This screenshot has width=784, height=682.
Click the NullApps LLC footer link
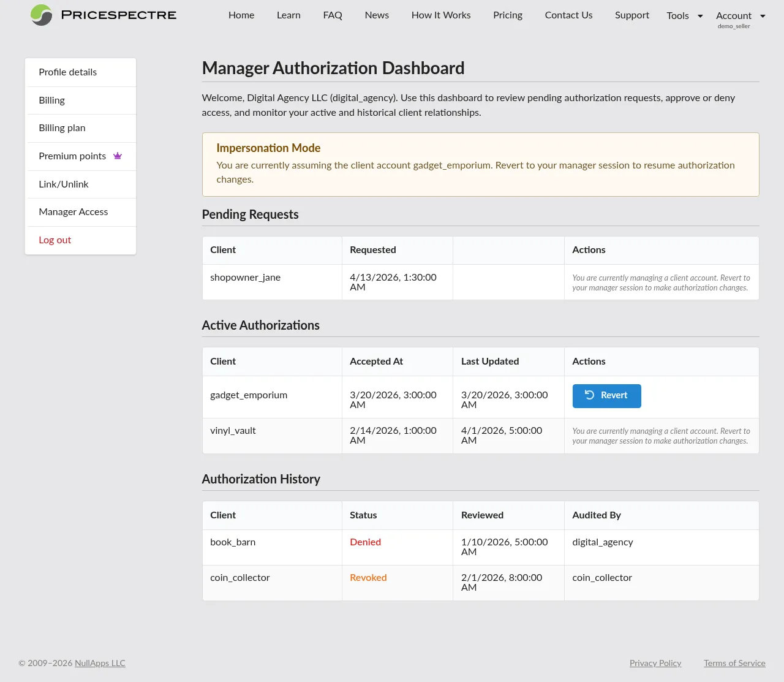tap(100, 663)
